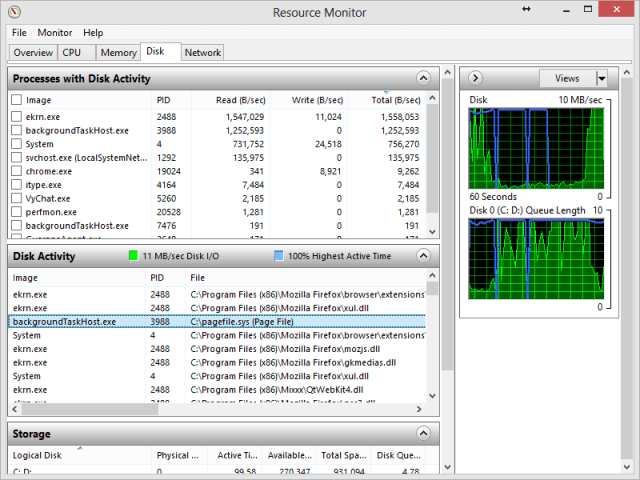Screen dimensions: 640x480
Task: Open the Views dropdown arrow
Action: click(x=601, y=78)
